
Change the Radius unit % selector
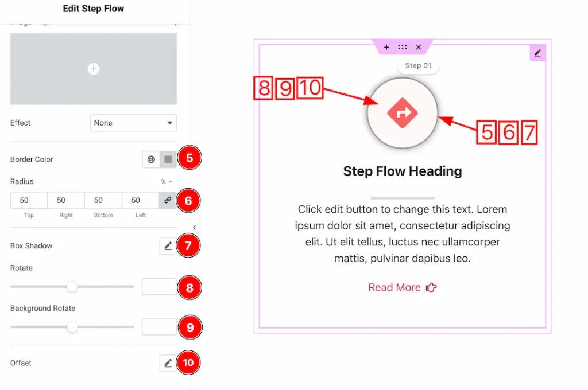pyautogui.click(x=166, y=182)
